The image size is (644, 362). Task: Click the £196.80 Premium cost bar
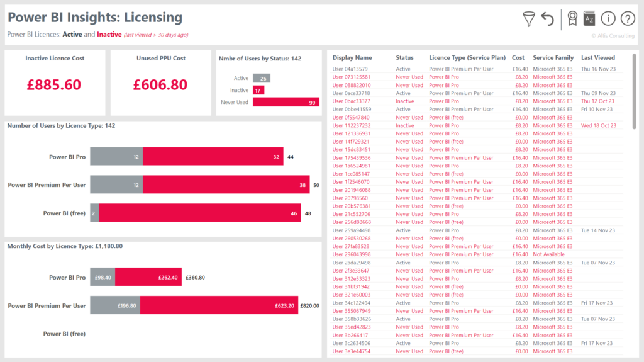[x=115, y=305]
